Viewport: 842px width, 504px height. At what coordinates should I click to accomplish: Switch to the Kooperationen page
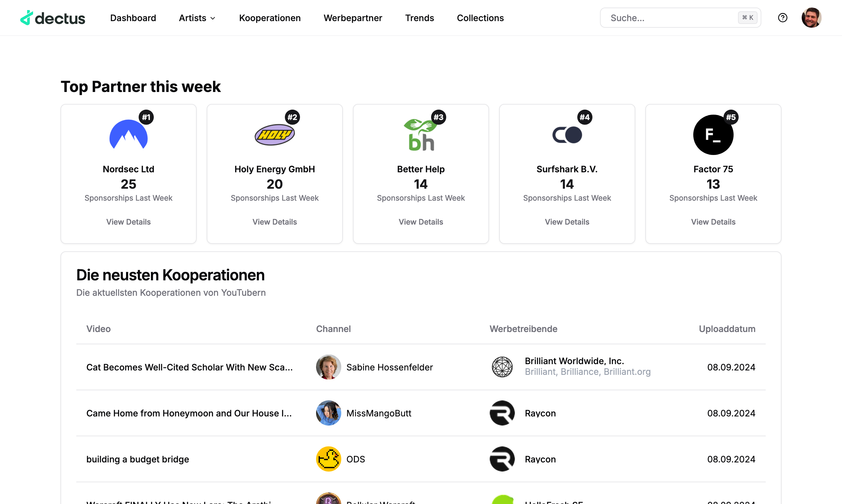tap(270, 18)
